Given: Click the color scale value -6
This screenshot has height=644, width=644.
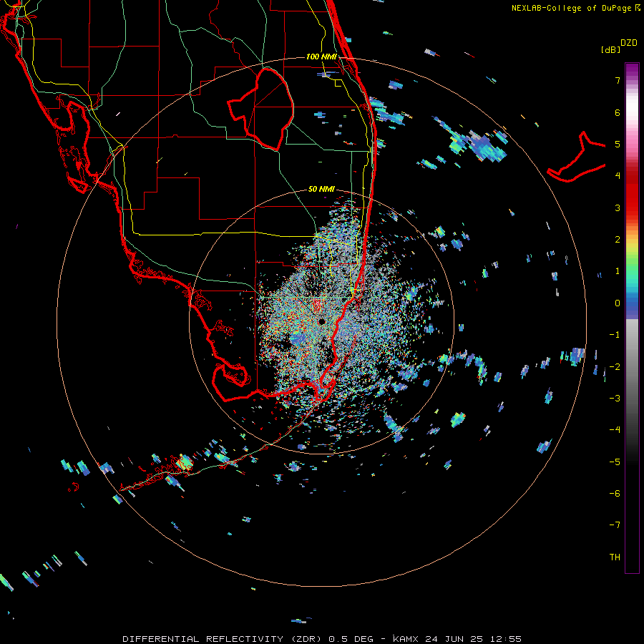Looking at the screenshot, I should (x=615, y=494).
